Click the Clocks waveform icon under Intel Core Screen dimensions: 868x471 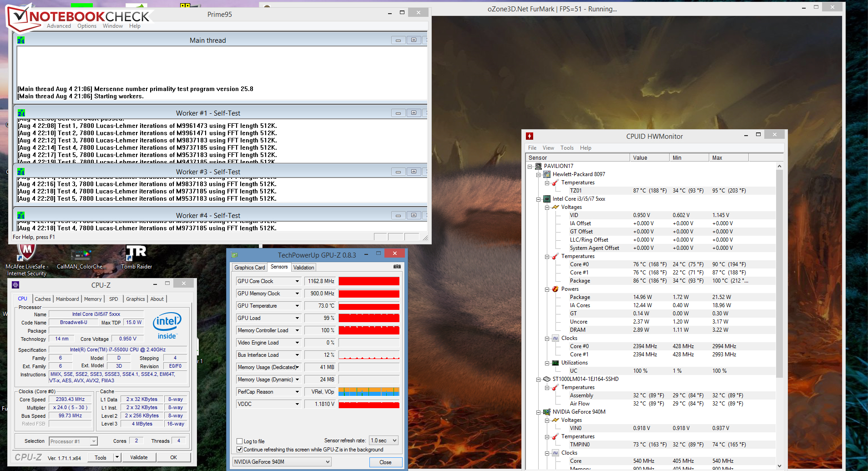555,338
